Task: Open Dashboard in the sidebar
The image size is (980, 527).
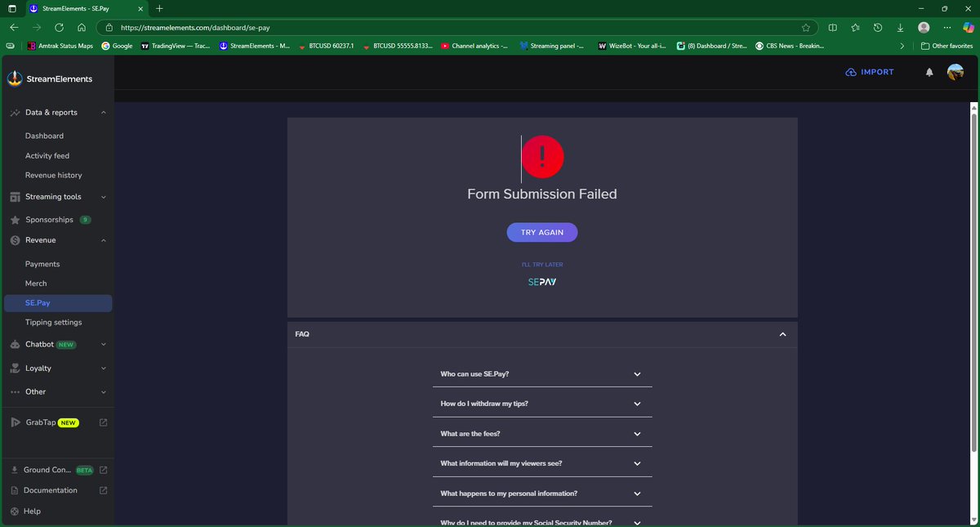Action: (44, 136)
